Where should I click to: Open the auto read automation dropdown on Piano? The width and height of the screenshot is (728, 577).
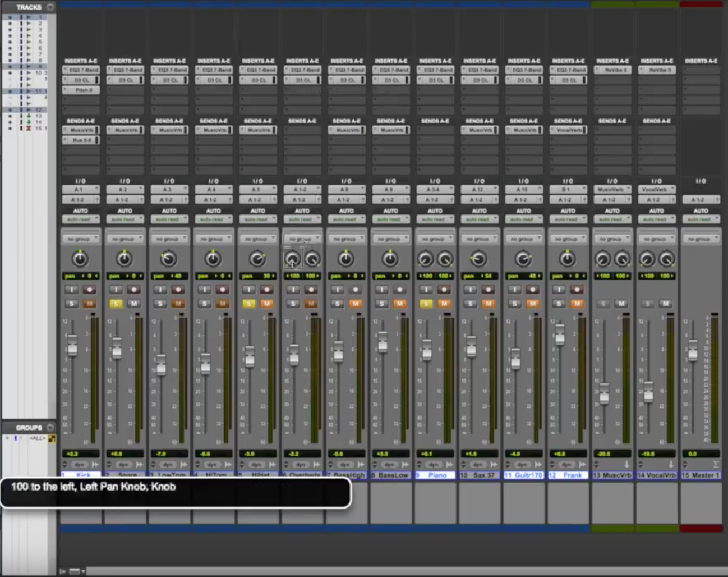pos(435,219)
